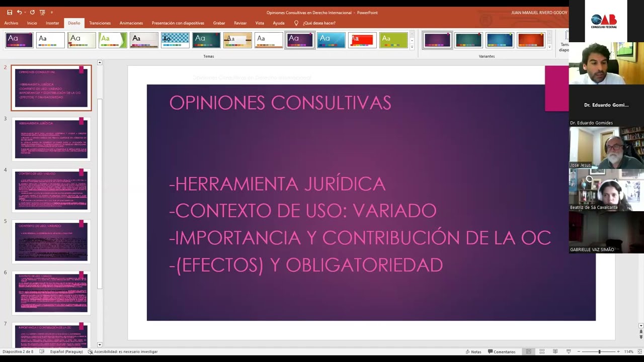Image resolution: width=644 pixels, height=362 pixels.
Task: Switch to the Inicio tab
Action: (x=32, y=23)
